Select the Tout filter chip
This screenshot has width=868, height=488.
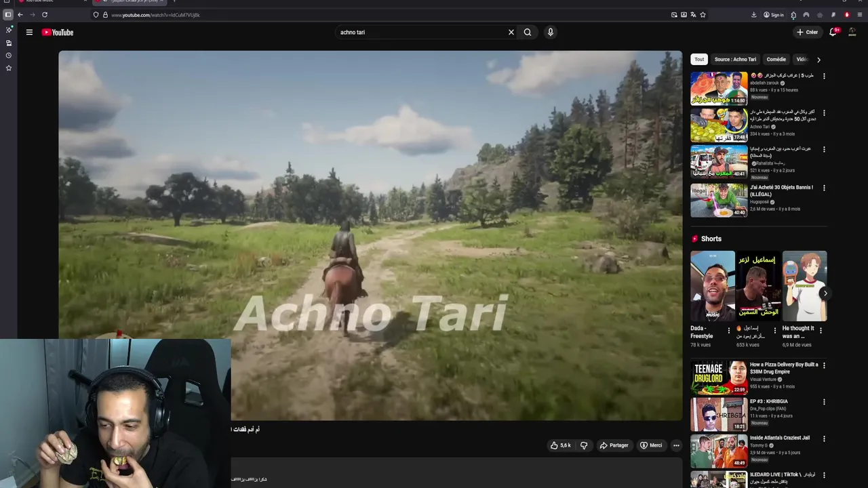[x=699, y=59]
